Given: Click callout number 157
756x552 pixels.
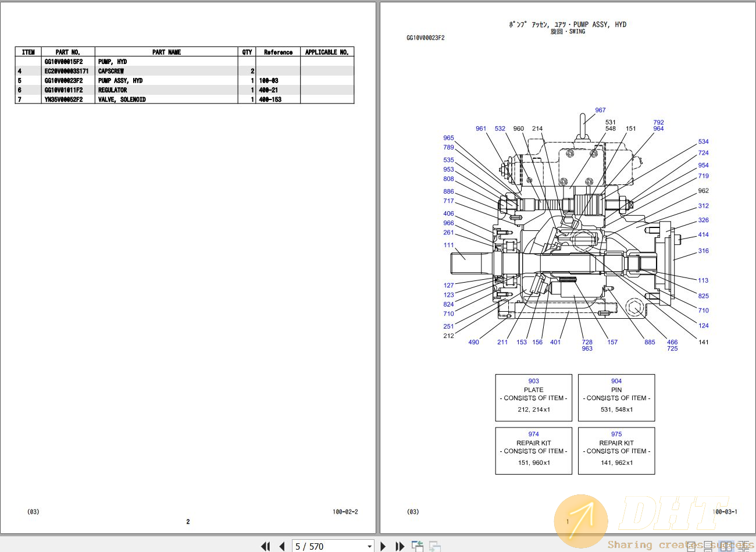Looking at the screenshot, I should [x=612, y=342].
